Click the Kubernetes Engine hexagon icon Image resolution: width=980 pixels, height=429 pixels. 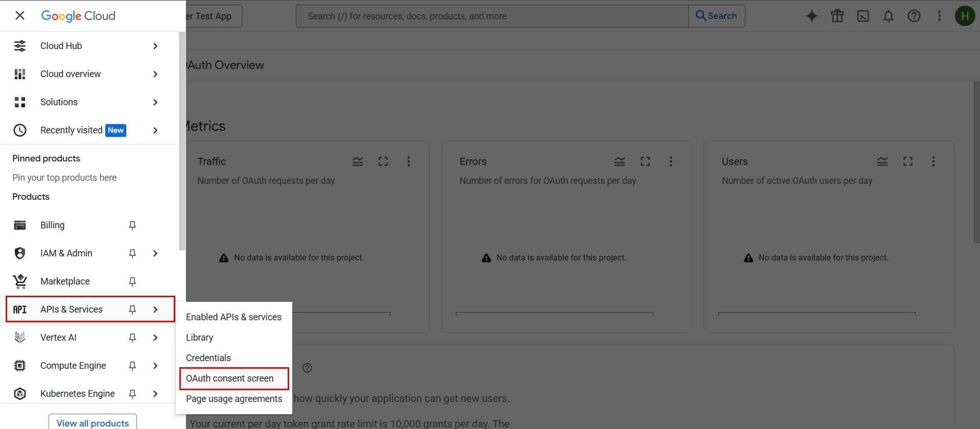[x=20, y=394]
